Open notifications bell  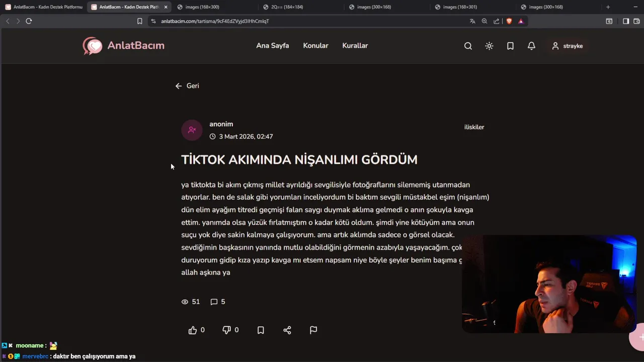coord(531,46)
